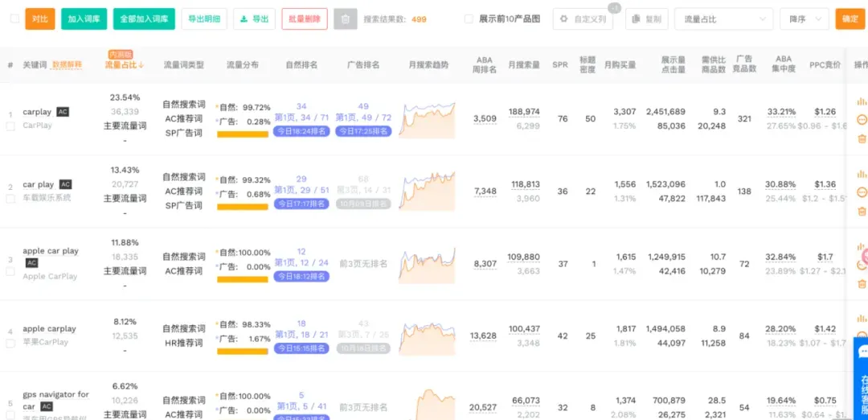
Task: Open the monthly search trend chart for car play
Action: click(427, 191)
